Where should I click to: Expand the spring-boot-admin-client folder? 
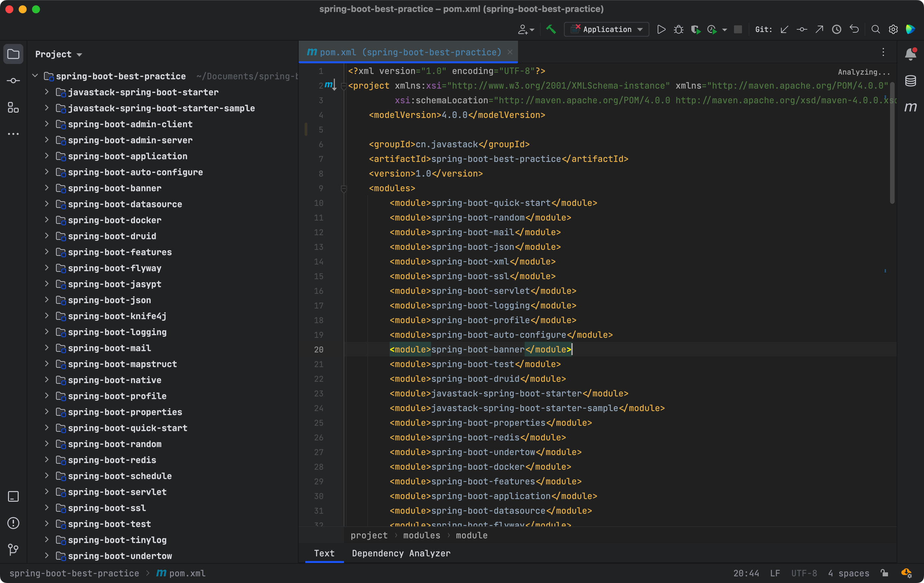[47, 124]
